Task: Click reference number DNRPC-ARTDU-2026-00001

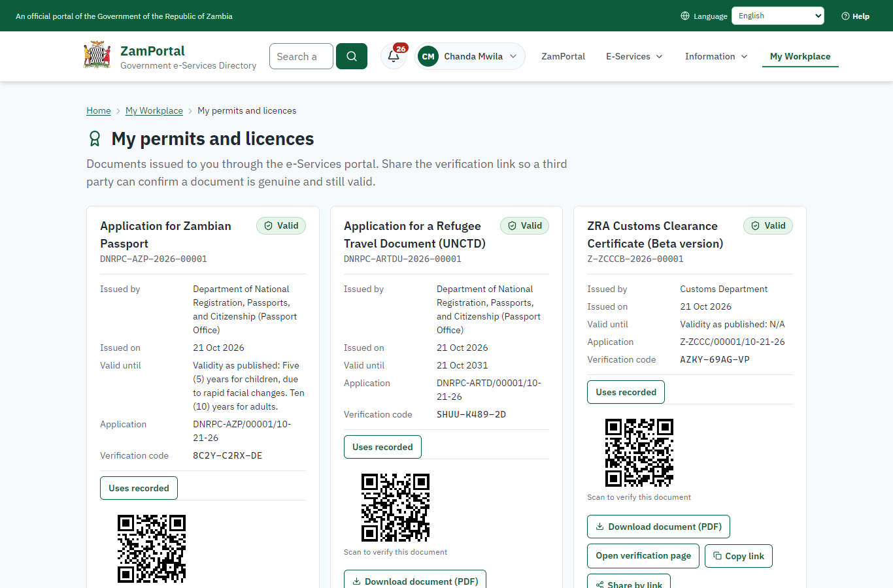Action: click(x=403, y=259)
